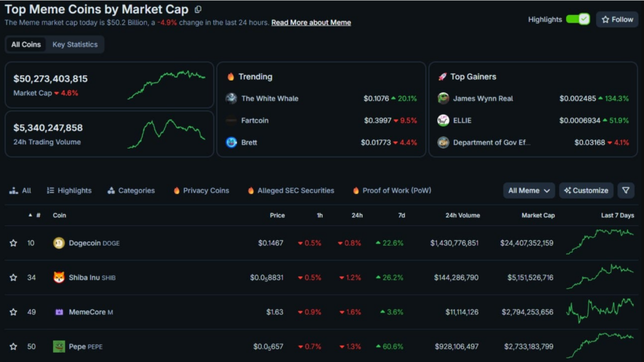Select the Privacy Coins category tab
644x362 pixels.
coord(201,190)
